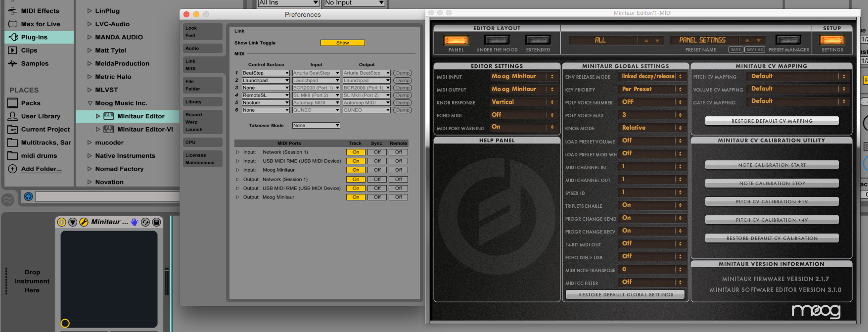Open Link MIDI preferences tab
The height and width of the screenshot is (332, 868).
203,65
